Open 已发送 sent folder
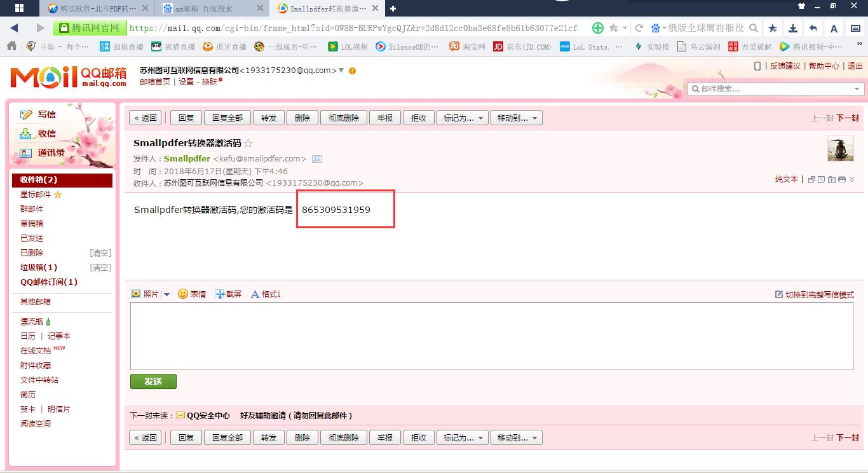This screenshot has width=868, height=473. [x=32, y=238]
